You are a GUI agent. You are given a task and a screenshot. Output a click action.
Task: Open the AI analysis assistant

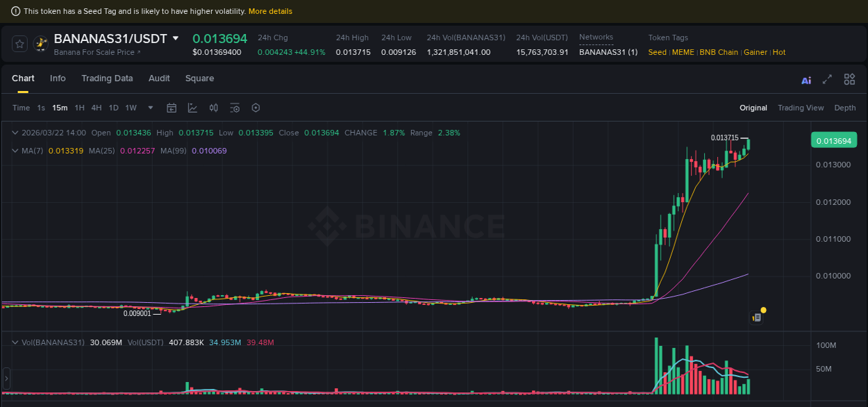point(806,80)
